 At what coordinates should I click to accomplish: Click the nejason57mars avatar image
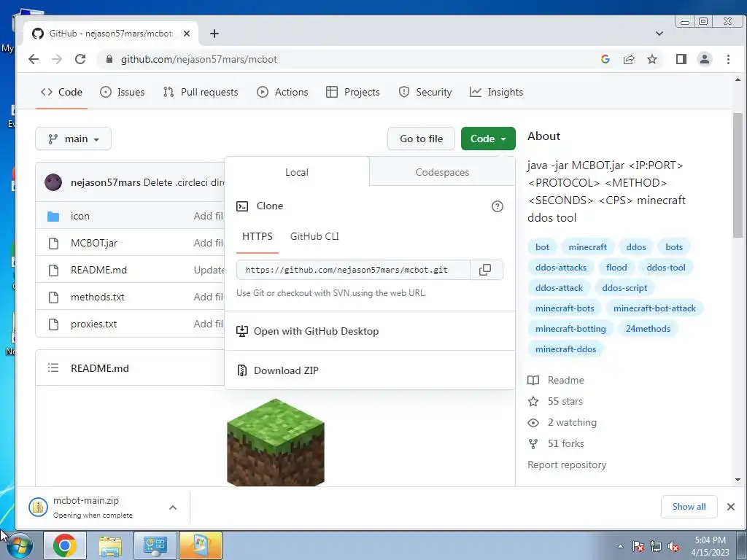point(53,182)
